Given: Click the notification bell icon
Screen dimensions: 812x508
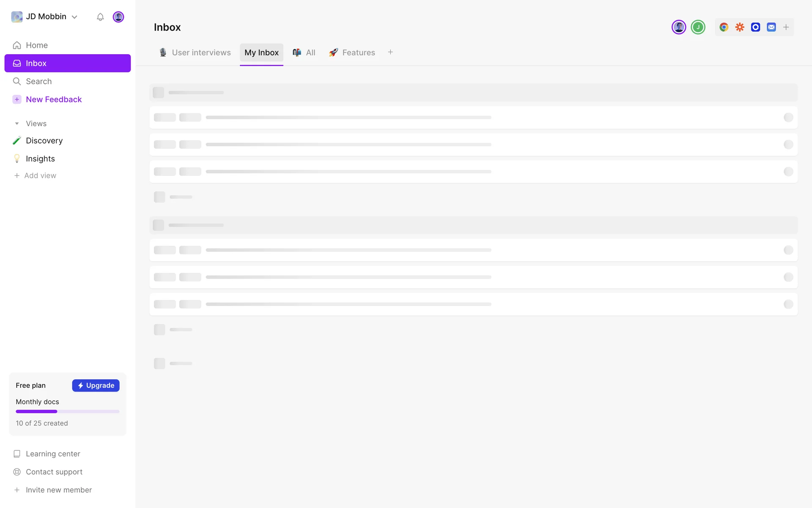Looking at the screenshot, I should (x=100, y=17).
